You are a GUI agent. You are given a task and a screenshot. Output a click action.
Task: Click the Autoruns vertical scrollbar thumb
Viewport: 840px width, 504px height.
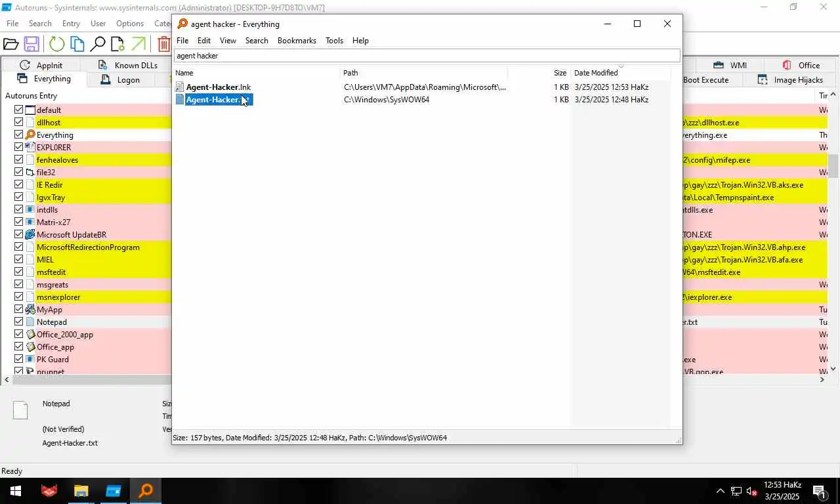pos(833,166)
